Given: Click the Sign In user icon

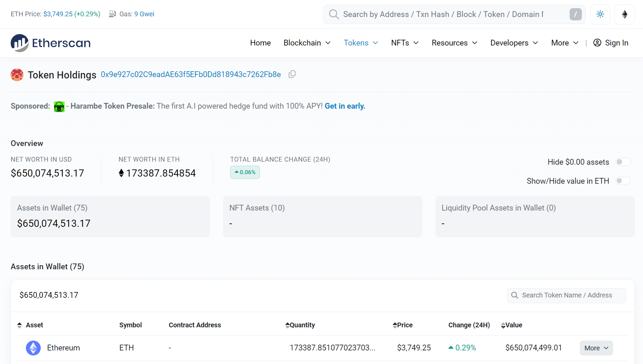Looking at the screenshot, I should (x=597, y=43).
